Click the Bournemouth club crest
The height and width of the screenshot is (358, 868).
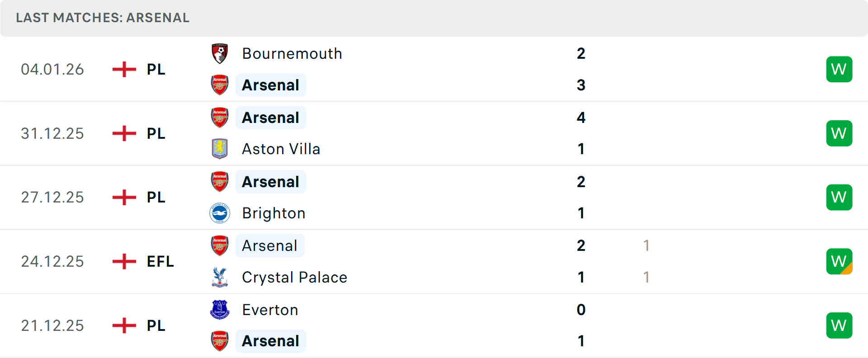220,54
